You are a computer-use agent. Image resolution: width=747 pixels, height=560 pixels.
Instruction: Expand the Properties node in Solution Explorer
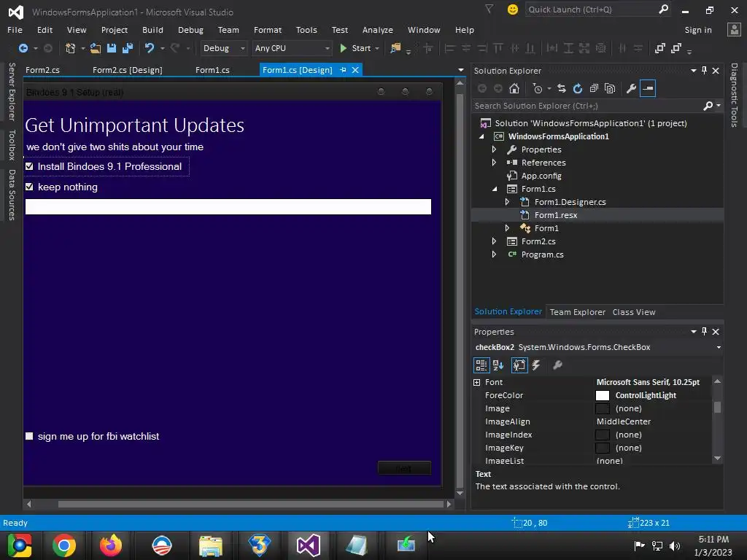point(494,149)
